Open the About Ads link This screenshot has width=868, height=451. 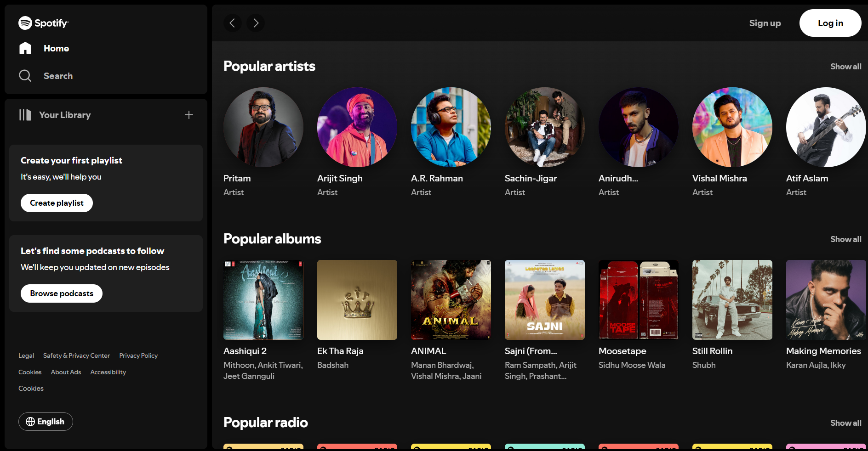[x=66, y=372]
